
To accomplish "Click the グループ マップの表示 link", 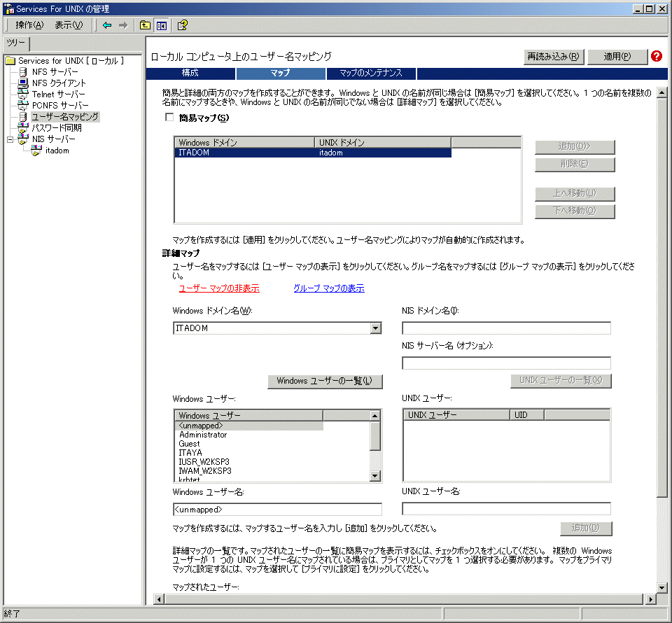I will (329, 288).
